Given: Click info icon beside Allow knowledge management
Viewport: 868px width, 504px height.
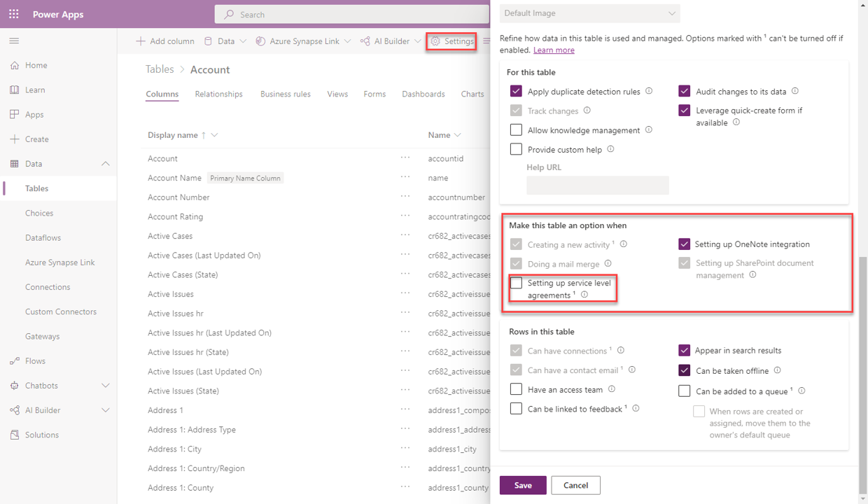Looking at the screenshot, I should (648, 129).
